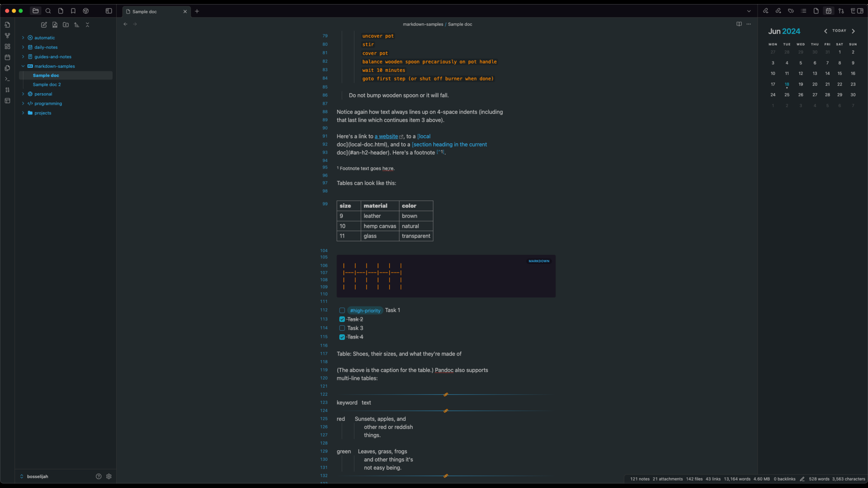
Task: Create a new folder in explorer
Action: pyautogui.click(x=66, y=25)
